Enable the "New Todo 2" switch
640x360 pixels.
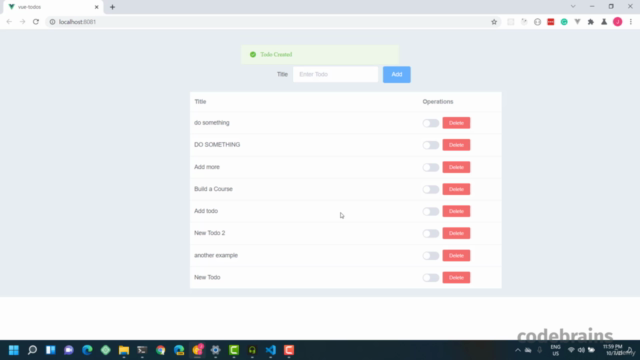pos(431,233)
